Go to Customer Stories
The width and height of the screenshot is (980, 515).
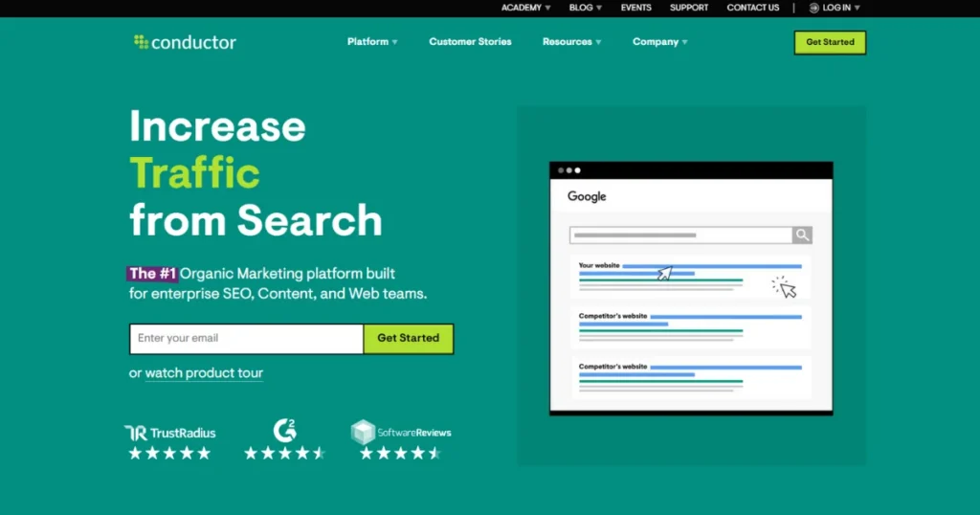tap(470, 42)
